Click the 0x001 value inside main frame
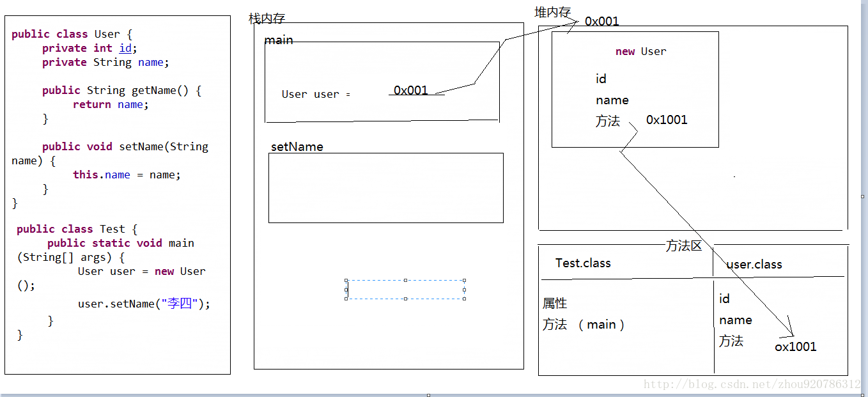The image size is (868, 397). (411, 91)
